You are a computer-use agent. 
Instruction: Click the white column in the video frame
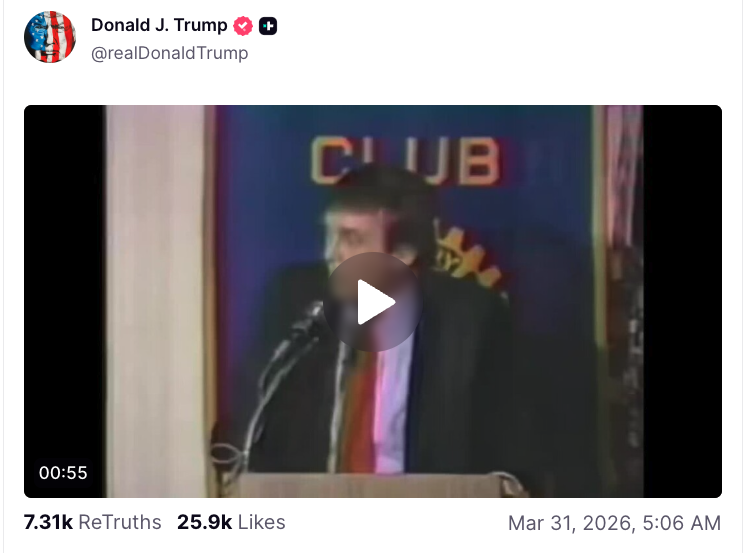click(155, 301)
